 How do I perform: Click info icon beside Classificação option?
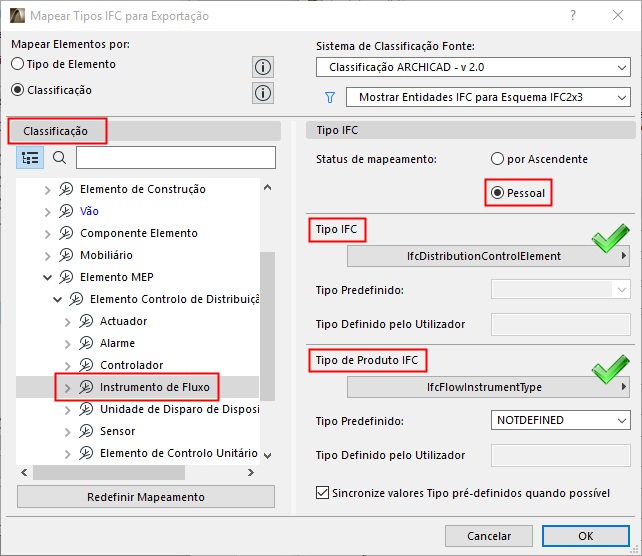(263, 93)
